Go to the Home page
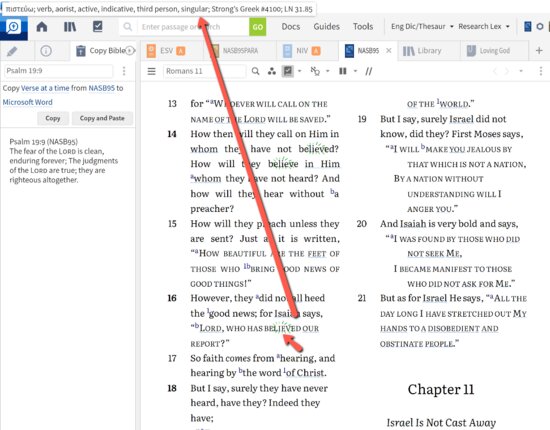Screen dimensions: 550x430 pos(42,27)
